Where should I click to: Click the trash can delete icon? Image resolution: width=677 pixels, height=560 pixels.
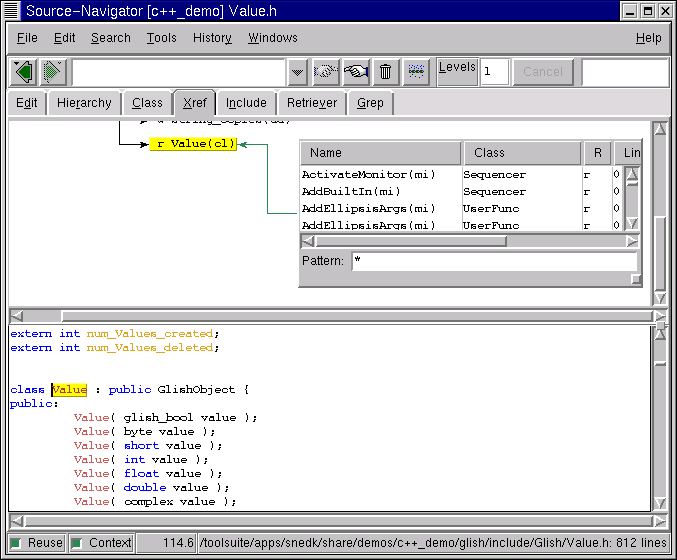386,72
